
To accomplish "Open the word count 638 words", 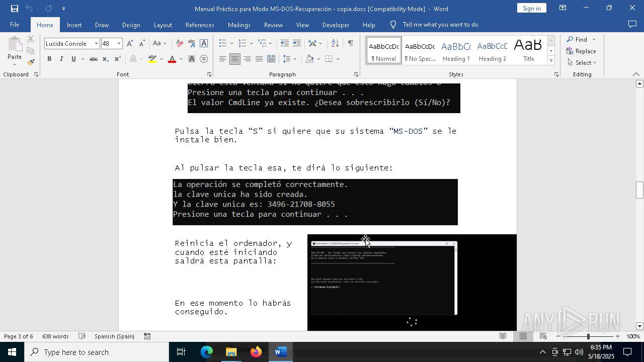I will [x=55, y=336].
